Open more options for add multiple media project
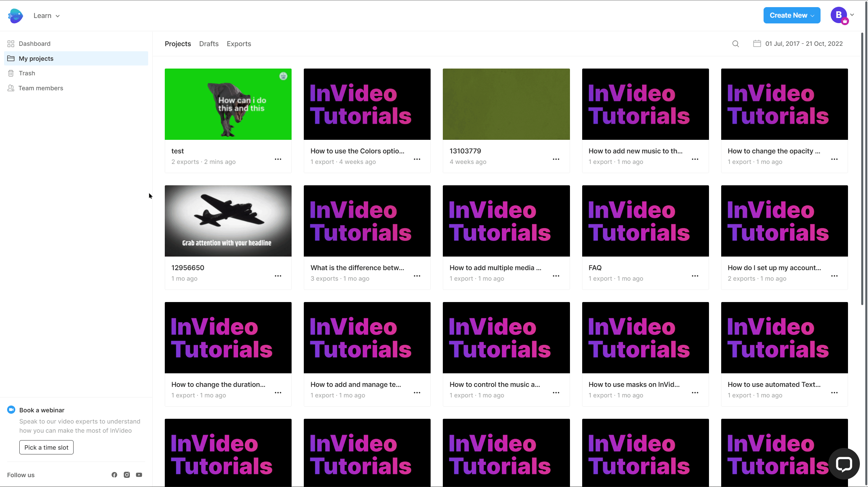Image resolution: width=868 pixels, height=487 pixels. pos(556,276)
